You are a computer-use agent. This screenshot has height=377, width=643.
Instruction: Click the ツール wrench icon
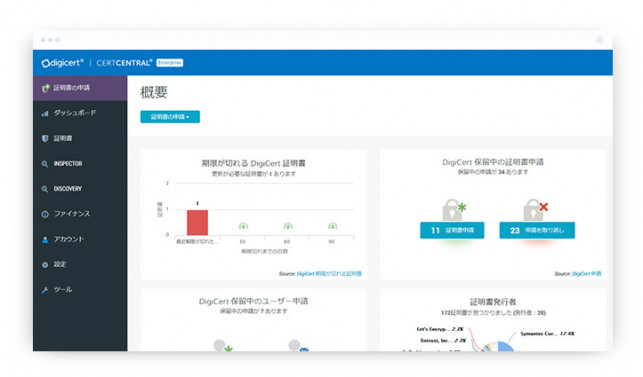click(45, 290)
